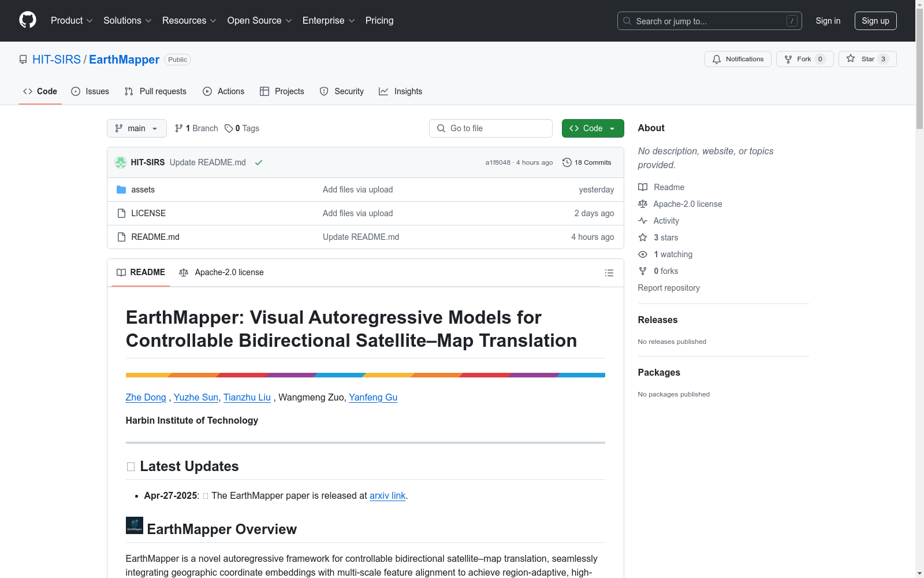The width and height of the screenshot is (924, 578).
Task: Star the repository with Star button
Action: coord(867,59)
